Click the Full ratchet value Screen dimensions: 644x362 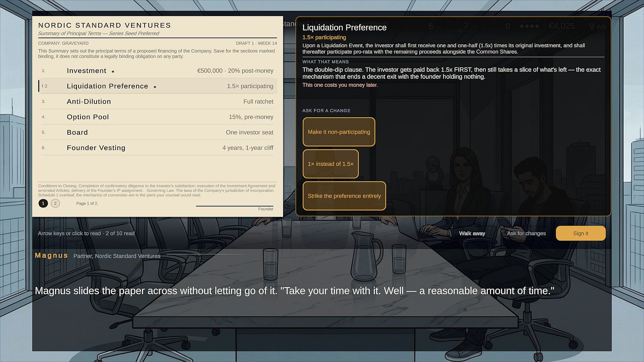coord(258,102)
